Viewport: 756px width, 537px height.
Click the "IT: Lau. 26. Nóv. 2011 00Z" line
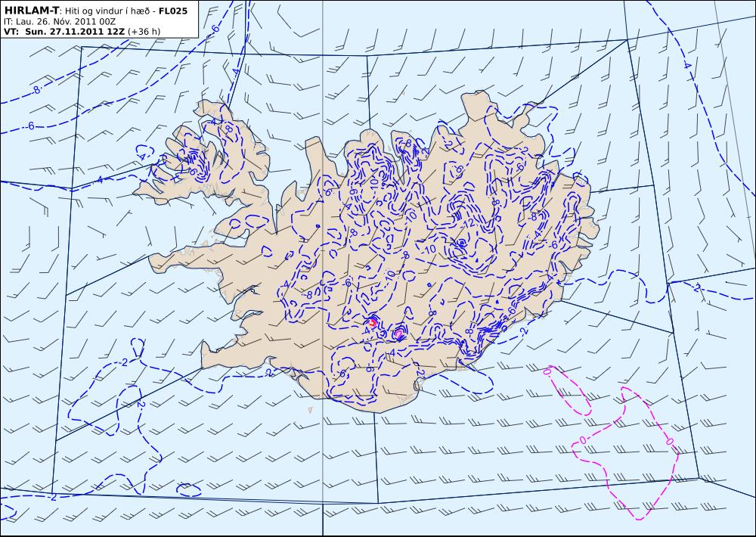[59, 22]
